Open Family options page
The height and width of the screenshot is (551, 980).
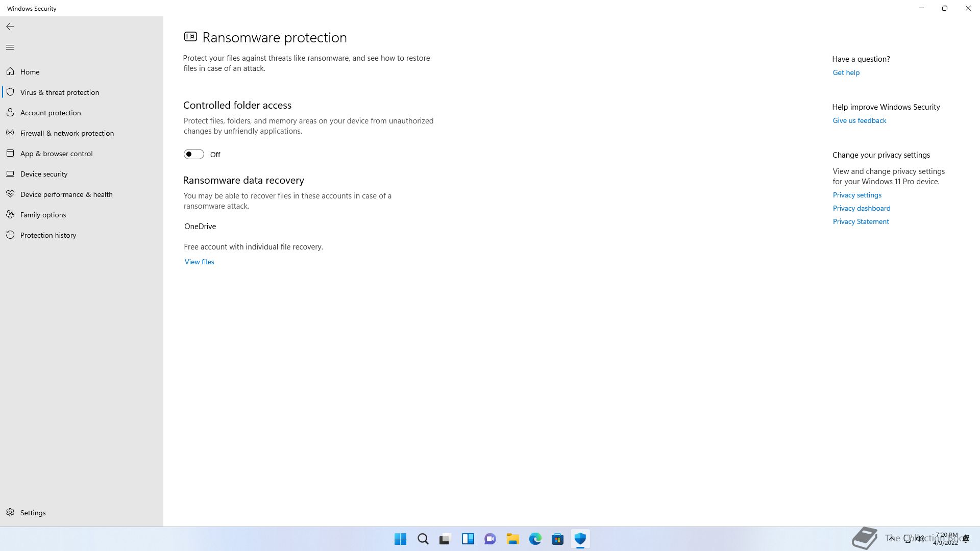point(82,215)
